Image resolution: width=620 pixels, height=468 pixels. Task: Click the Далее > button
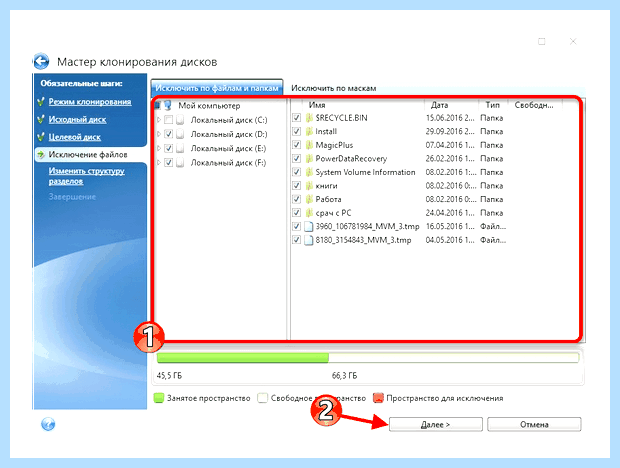(x=436, y=424)
